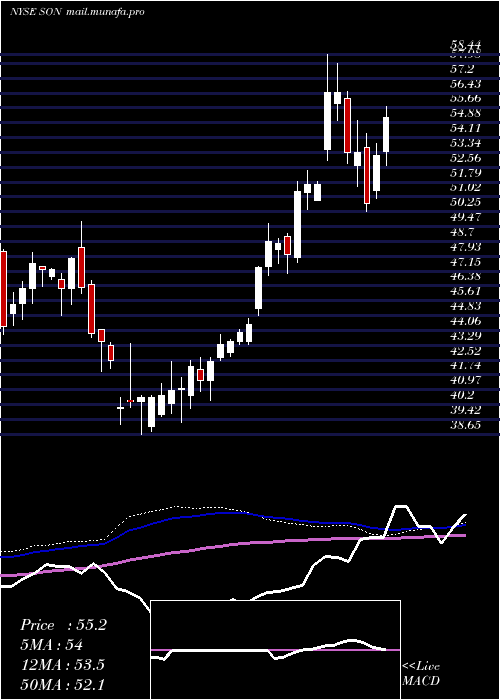Click the pink 50MA line in lower panel
500x700 pixels.
coord(232,546)
